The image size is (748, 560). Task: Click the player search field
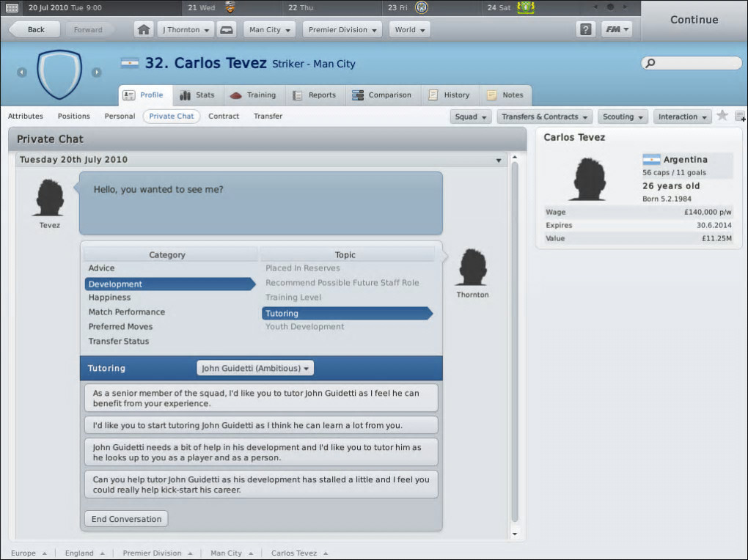(692, 63)
